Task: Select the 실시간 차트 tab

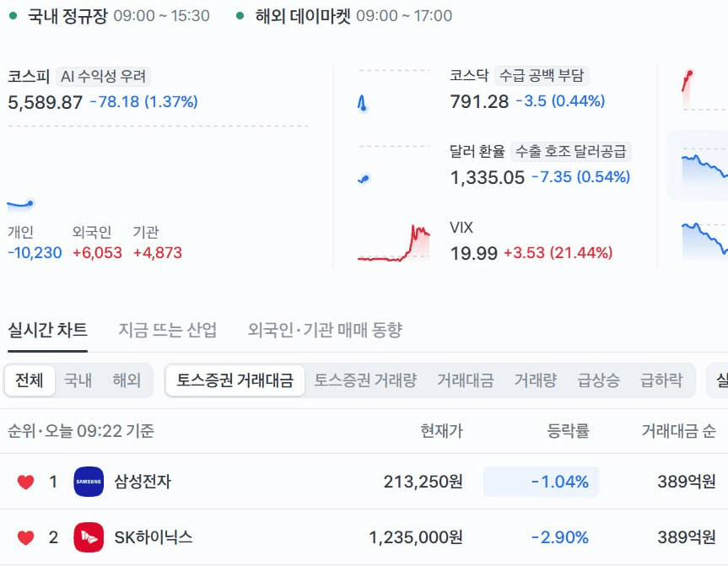Action: point(47,330)
